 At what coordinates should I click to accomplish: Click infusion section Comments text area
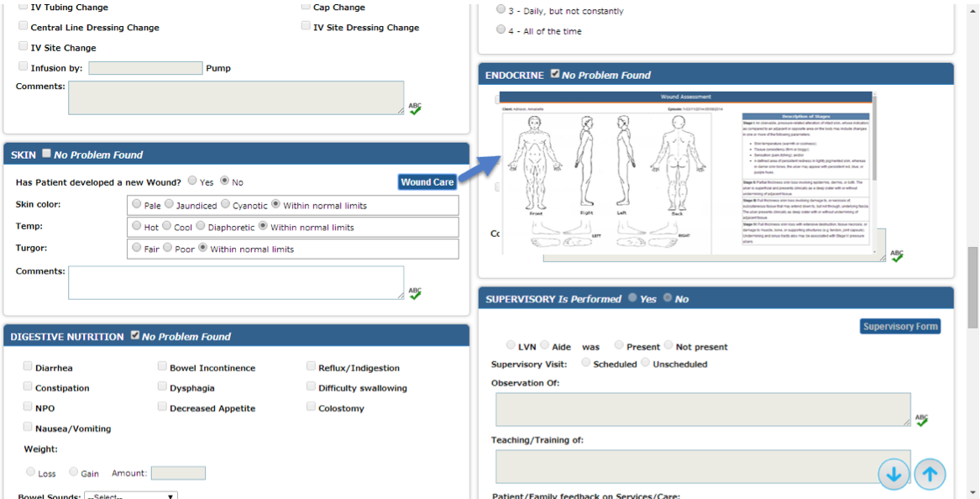click(x=236, y=97)
